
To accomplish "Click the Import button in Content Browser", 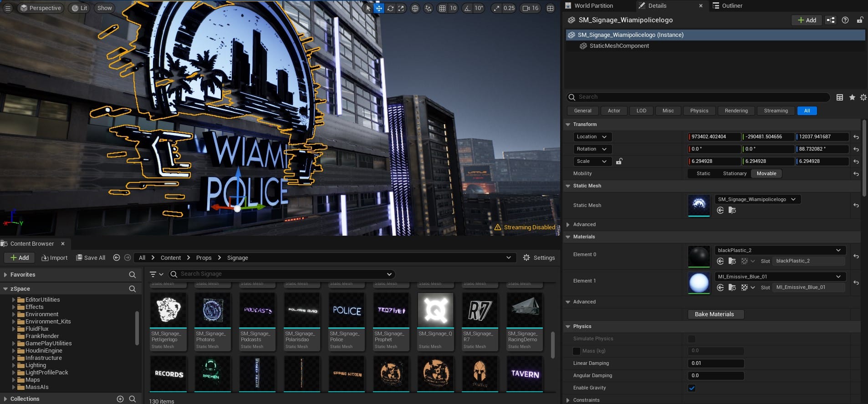I will [55, 258].
